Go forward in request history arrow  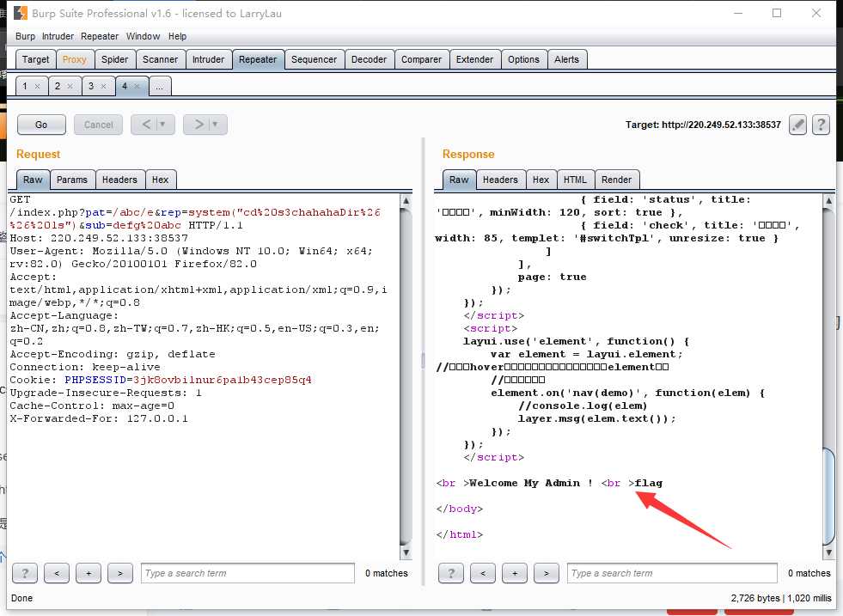pos(199,125)
